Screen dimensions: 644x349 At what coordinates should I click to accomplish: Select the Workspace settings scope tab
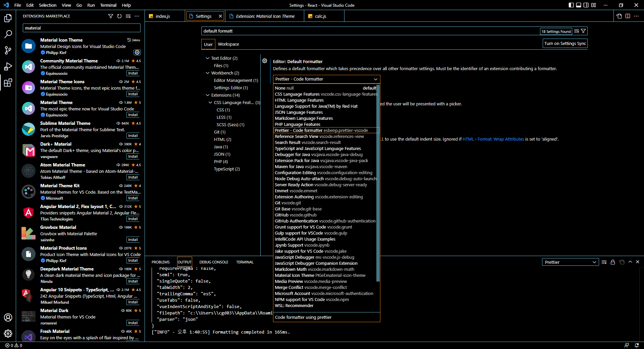click(228, 44)
